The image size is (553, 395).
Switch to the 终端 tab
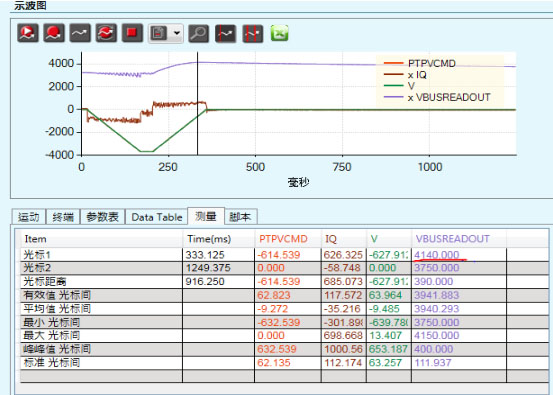63,217
